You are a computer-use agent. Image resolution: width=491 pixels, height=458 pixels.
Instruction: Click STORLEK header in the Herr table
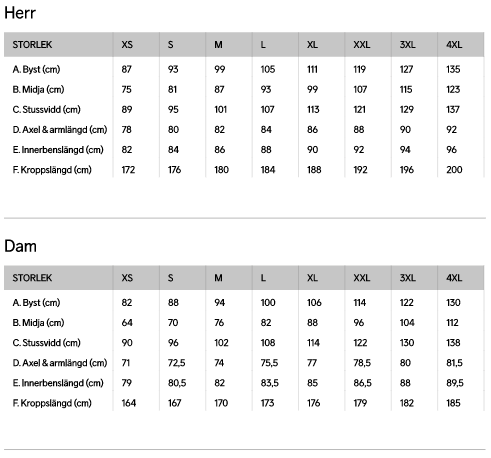[32, 45]
